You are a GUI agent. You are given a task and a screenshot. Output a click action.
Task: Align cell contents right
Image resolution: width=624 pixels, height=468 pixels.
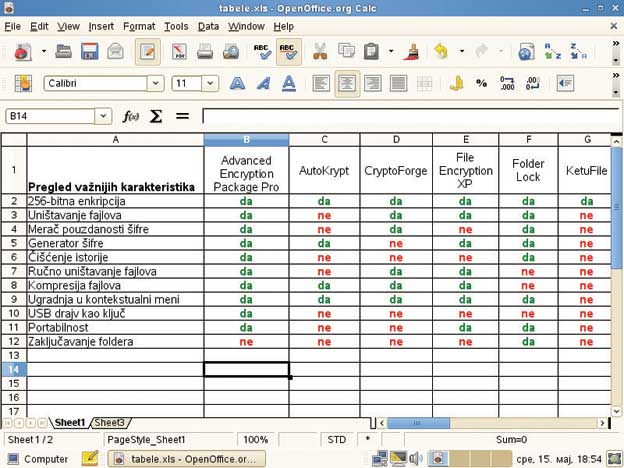[x=373, y=84]
